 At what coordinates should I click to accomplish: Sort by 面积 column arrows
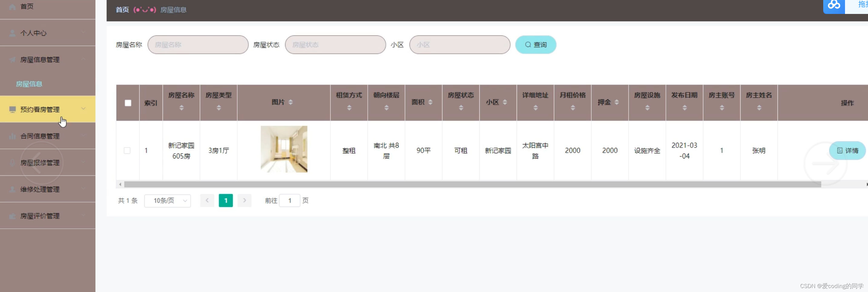click(430, 102)
